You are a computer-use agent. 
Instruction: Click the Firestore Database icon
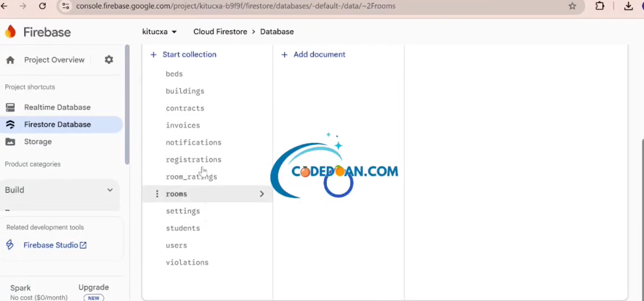click(10, 124)
